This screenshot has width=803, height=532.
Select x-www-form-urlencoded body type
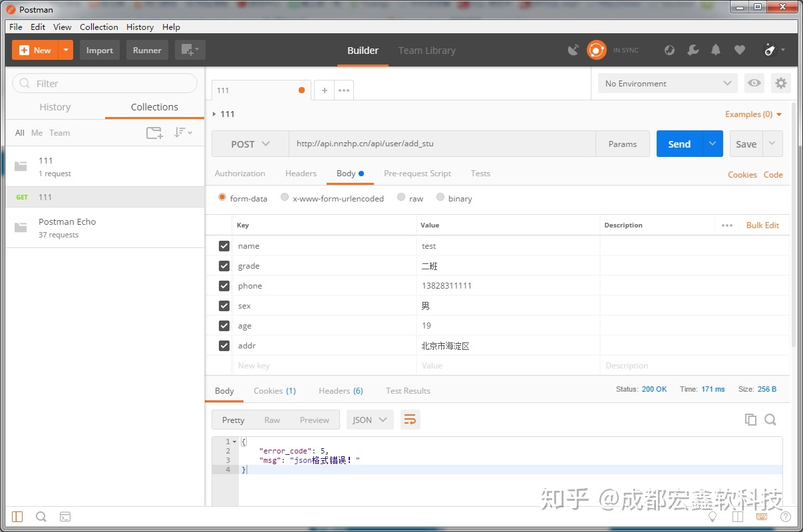click(285, 198)
